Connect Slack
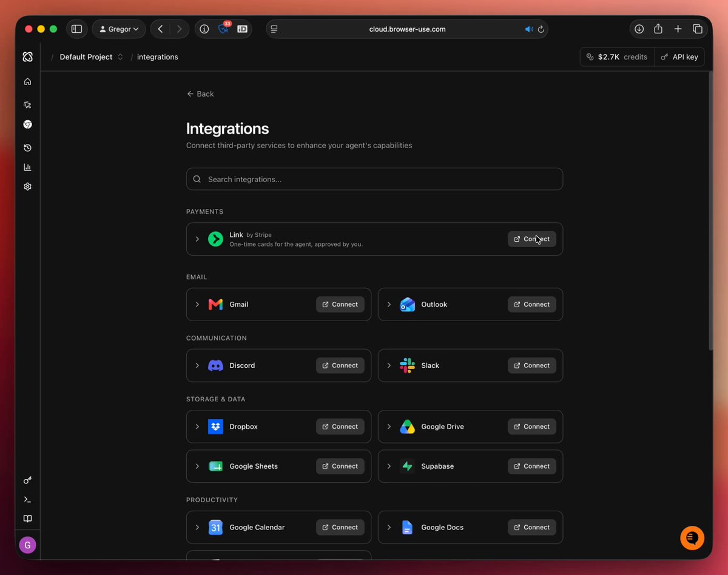The image size is (728, 575). pos(531,366)
